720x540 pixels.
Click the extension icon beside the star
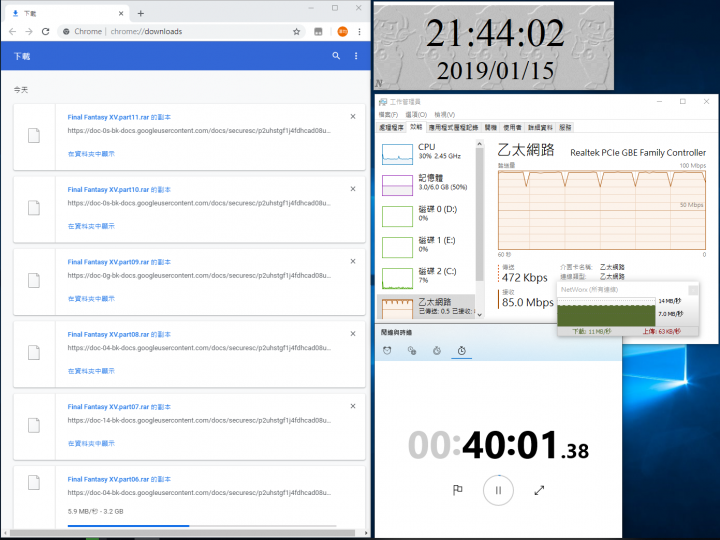[318, 32]
